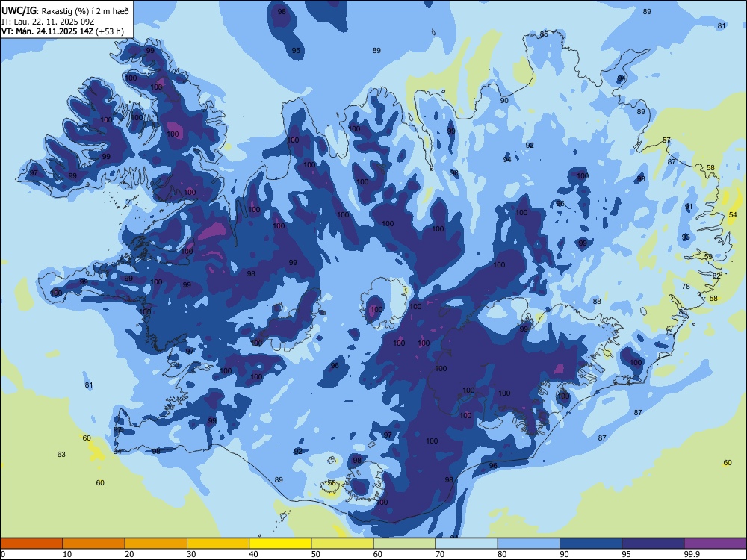Select the initial time line 'IT: Lau. 22. 11. 2025 09Z'
747x560 pixels.
(48, 22)
